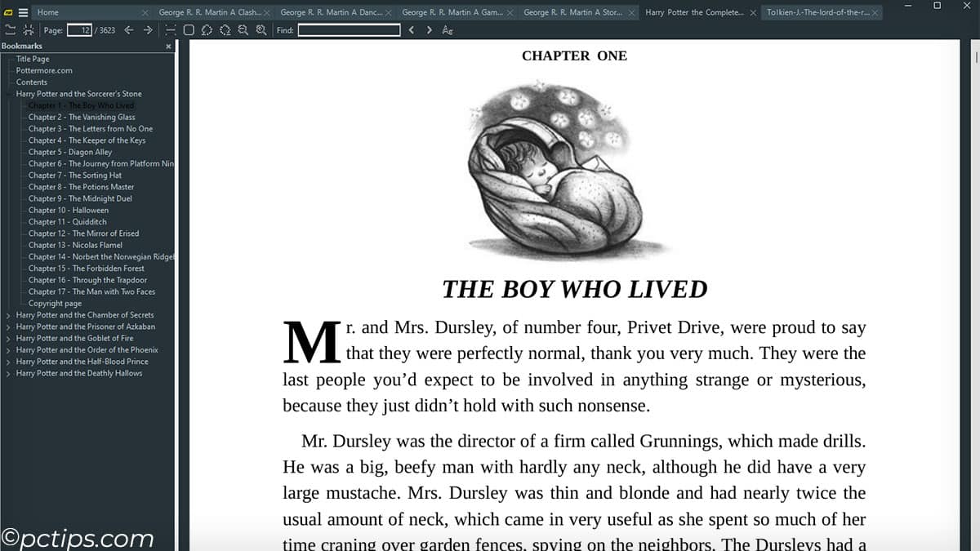Expand Harry Potter and the Goblet of Fire

point(8,338)
